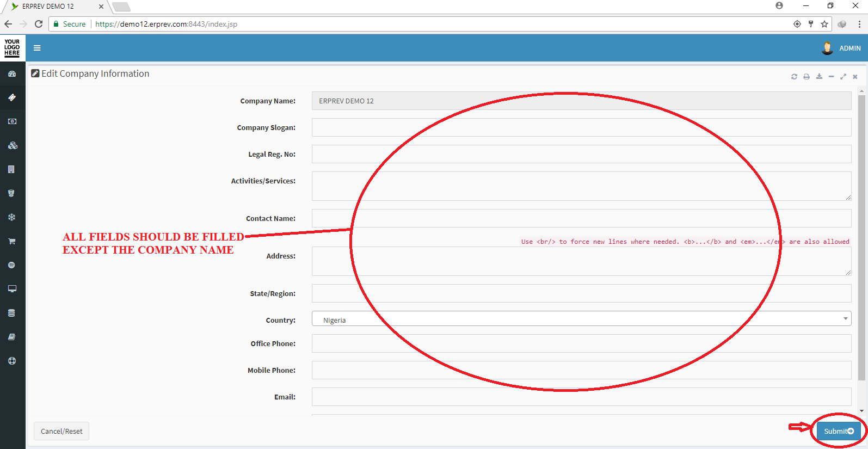Open the ADMIN user menu
The image size is (868, 449).
pos(849,48)
